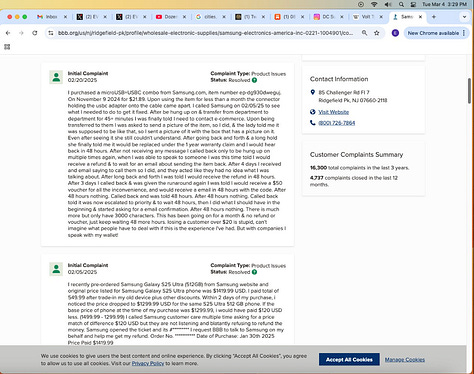Close the active Samsung BBB tab
The width and height of the screenshot is (474, 374).
tap(420, 17)
